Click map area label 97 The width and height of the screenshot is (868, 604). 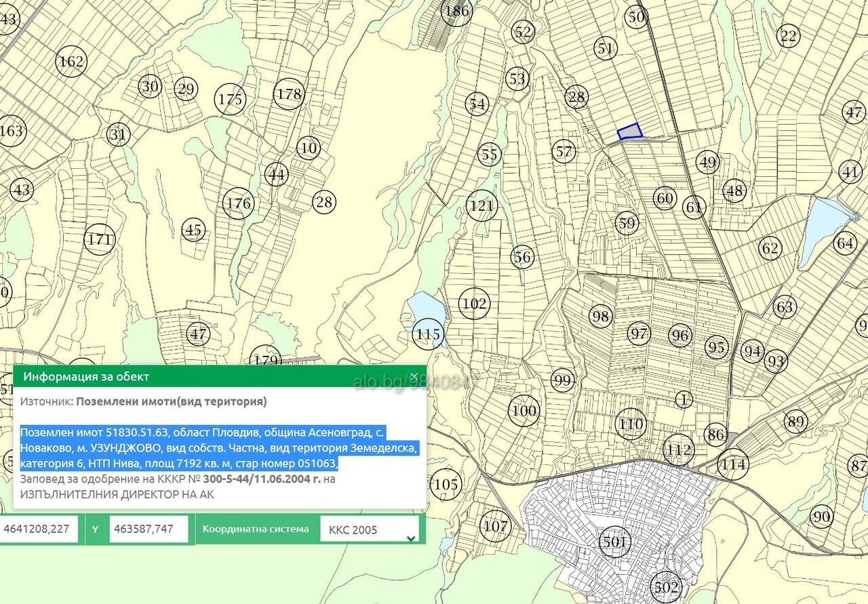[x=639, y=334]
